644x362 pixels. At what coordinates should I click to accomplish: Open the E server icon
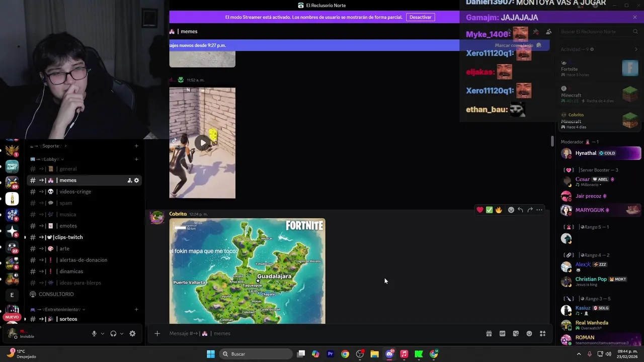click(x=12, y=295)
